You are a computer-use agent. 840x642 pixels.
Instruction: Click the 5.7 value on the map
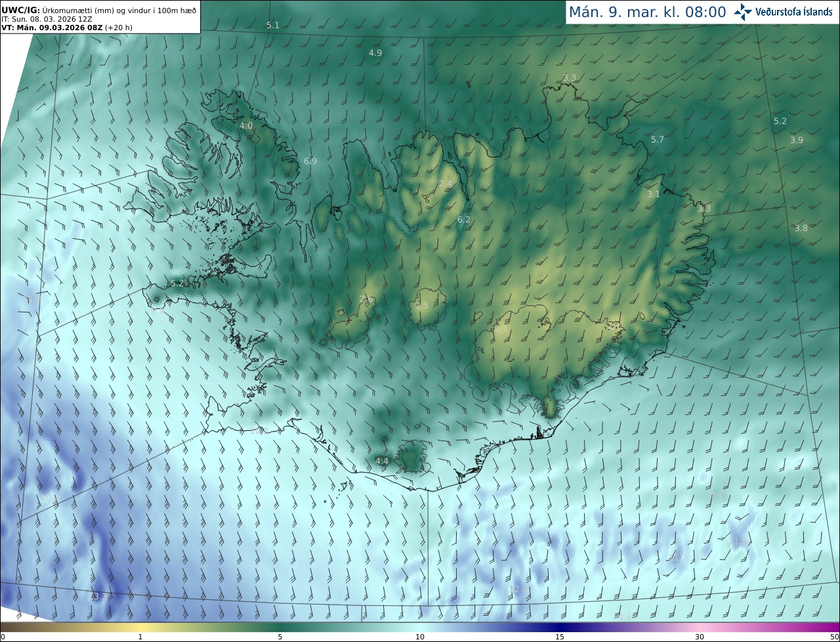658,139
